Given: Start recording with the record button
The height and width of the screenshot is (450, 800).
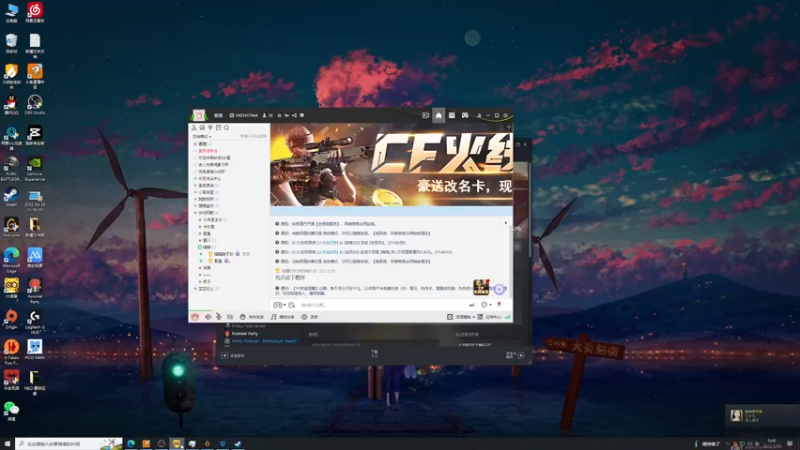Looking at the screenshot, I should (310, 317).
